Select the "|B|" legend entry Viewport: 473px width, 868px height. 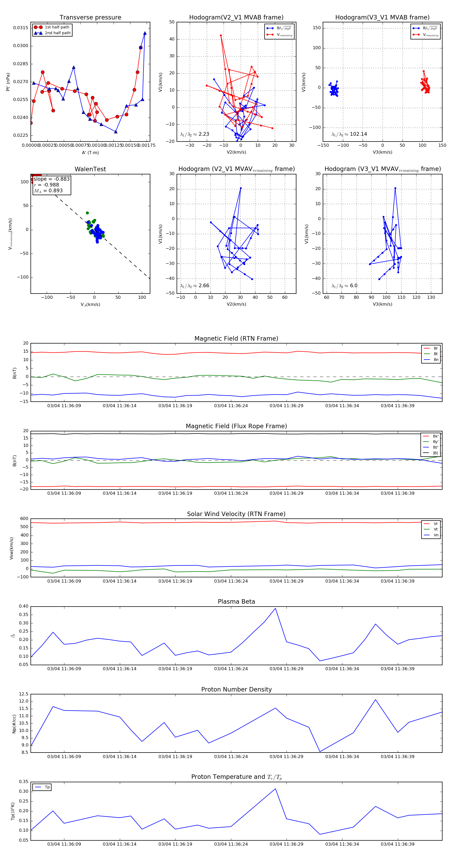coord(431,453)
